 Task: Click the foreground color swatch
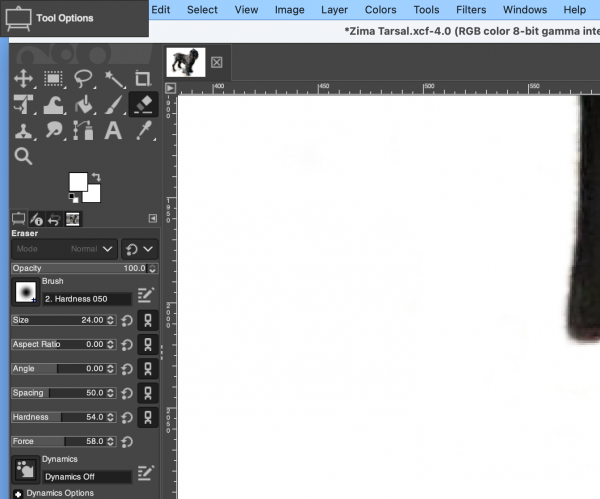[78, 181]
